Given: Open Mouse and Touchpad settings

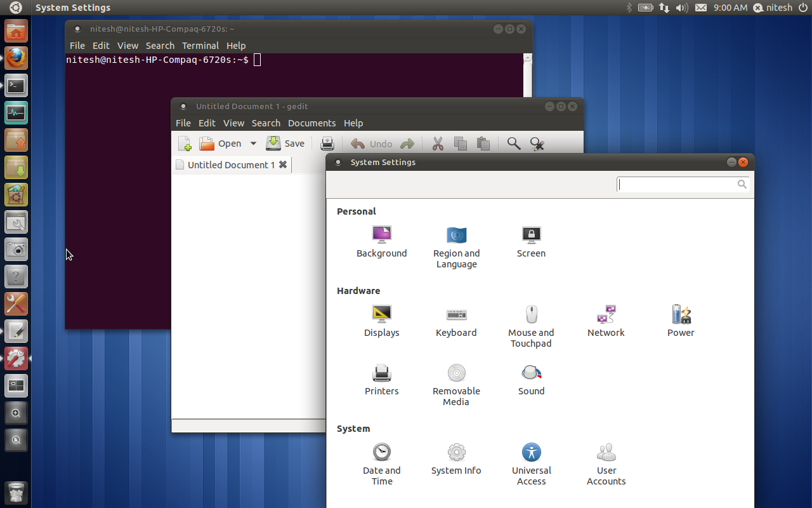Looking at the screenshot, I should (x=531, y=321).
